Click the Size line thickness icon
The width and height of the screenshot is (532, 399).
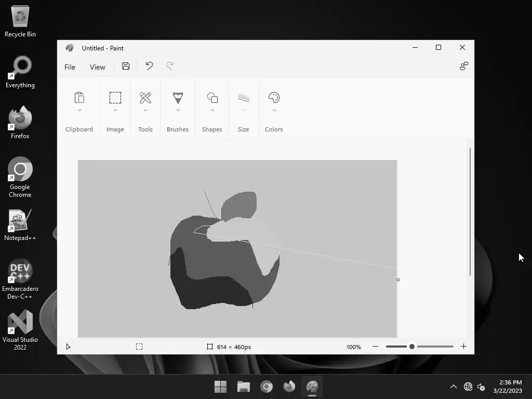pyautogui.click(x=244, y=98)
